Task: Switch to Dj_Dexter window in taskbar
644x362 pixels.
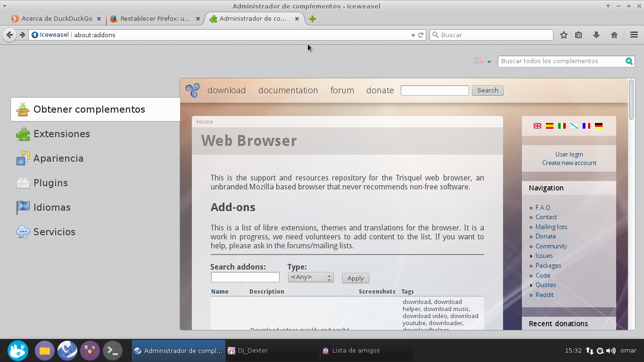Action: coord(272,351)
